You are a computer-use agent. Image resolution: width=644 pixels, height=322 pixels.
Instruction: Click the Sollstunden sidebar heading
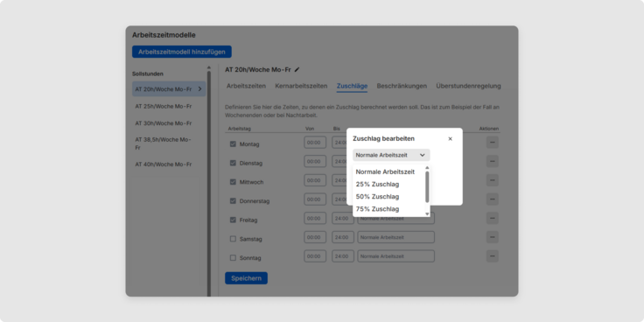coord(148,73)
